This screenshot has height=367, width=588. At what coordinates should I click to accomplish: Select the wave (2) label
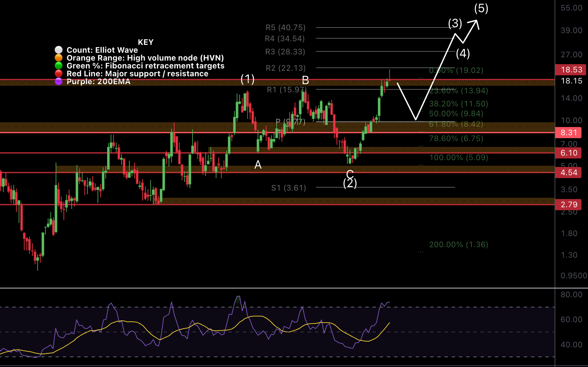[x=350, y=183]
